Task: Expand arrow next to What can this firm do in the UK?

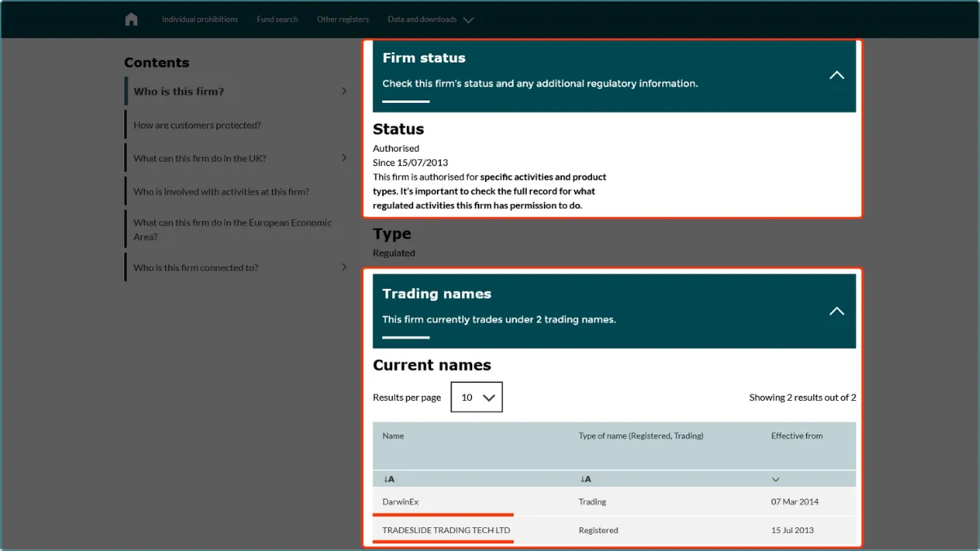Action: 344,158
